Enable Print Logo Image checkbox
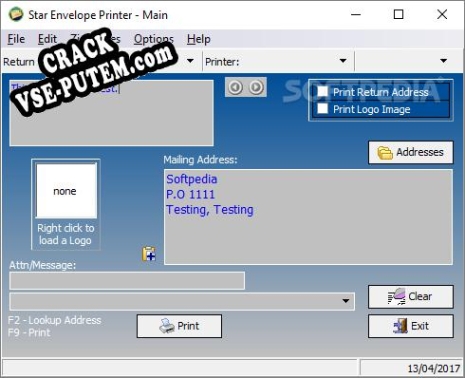Image resolution: width=465 pixels, height=378 pixels. [322, 109]
